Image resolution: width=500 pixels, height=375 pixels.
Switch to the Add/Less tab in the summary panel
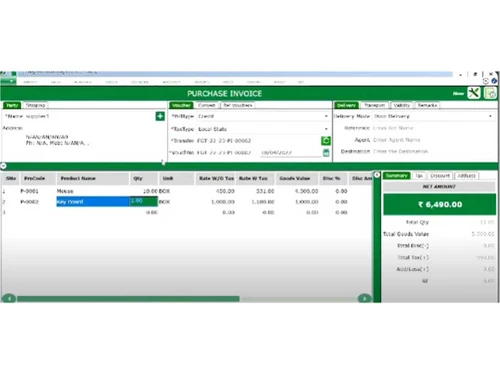point(467,175)
